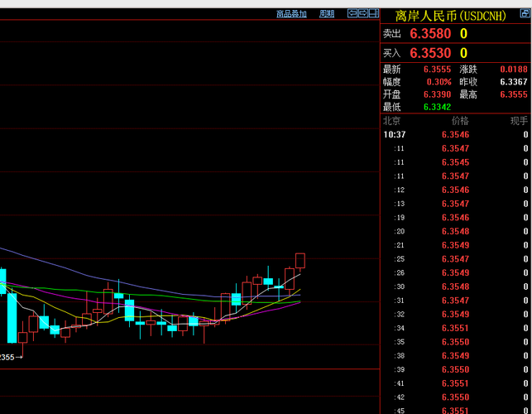Select the lowest price 6.3342
532x414 pixels.
click(x=437, y=107)
